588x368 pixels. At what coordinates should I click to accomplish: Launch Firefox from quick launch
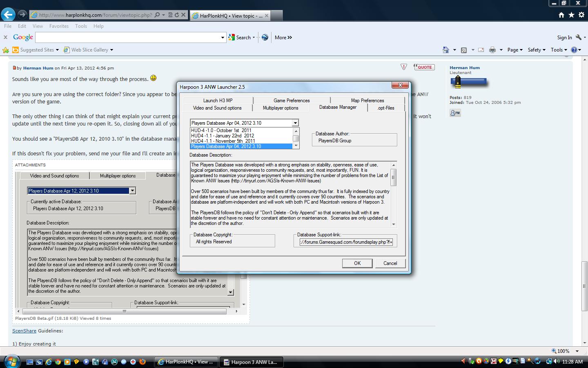point(143,362)
